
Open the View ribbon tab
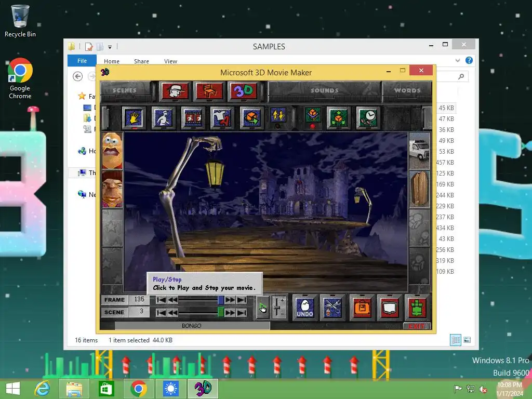coord(170,61)
